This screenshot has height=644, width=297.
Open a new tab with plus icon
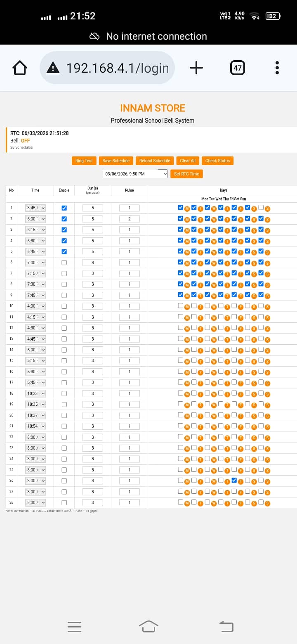click(x=196, y=68)
